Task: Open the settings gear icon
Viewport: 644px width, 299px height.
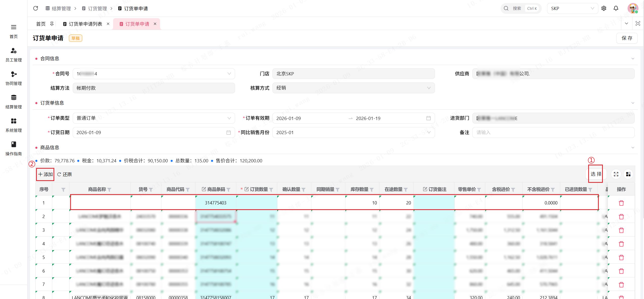Action: point(604,8)
